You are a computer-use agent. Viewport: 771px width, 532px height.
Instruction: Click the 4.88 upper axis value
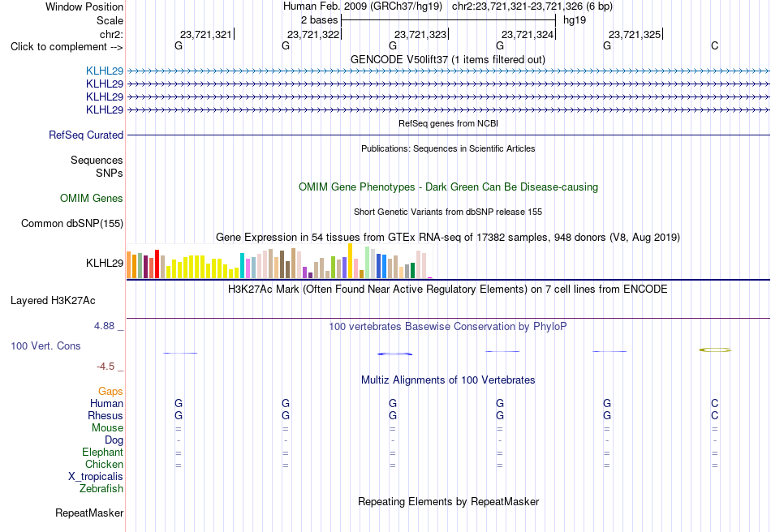tap(104, 326)
